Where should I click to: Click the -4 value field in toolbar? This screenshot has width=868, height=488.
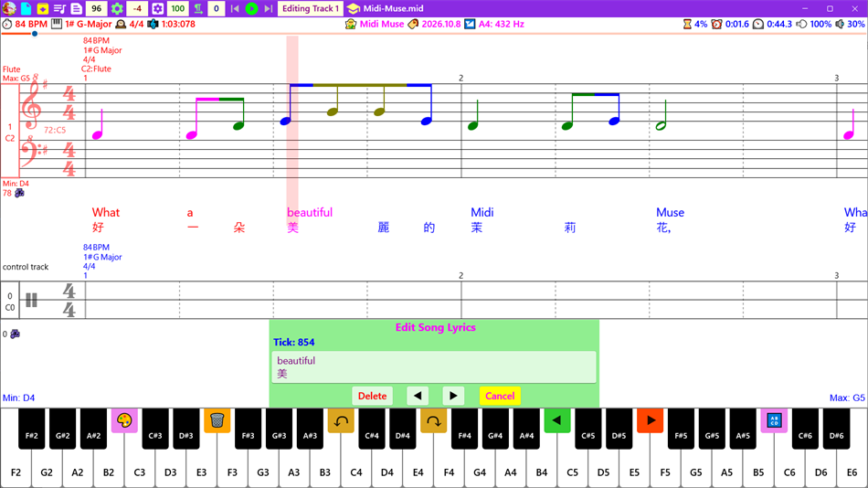tap(137, 8)
